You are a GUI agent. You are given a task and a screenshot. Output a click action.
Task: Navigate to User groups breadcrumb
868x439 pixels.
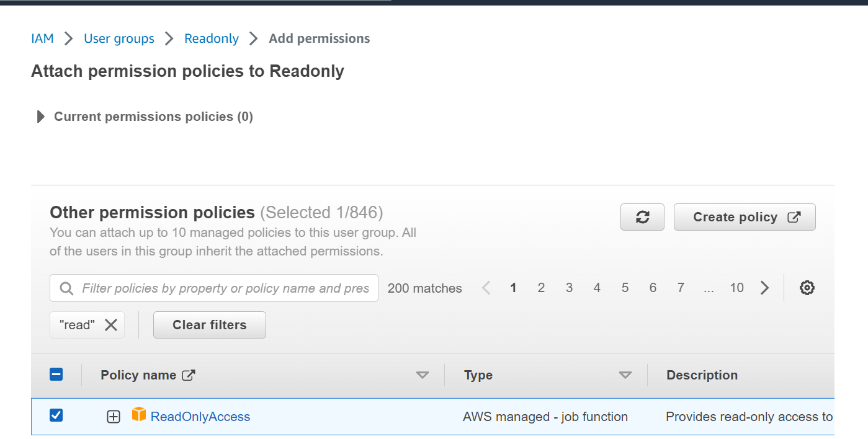tap(119, 38)
